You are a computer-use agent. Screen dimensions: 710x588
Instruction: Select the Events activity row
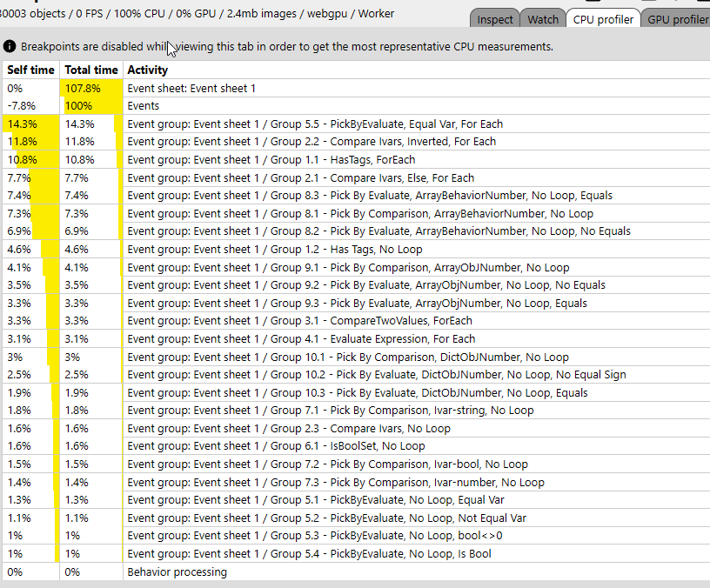click(144, 105)
